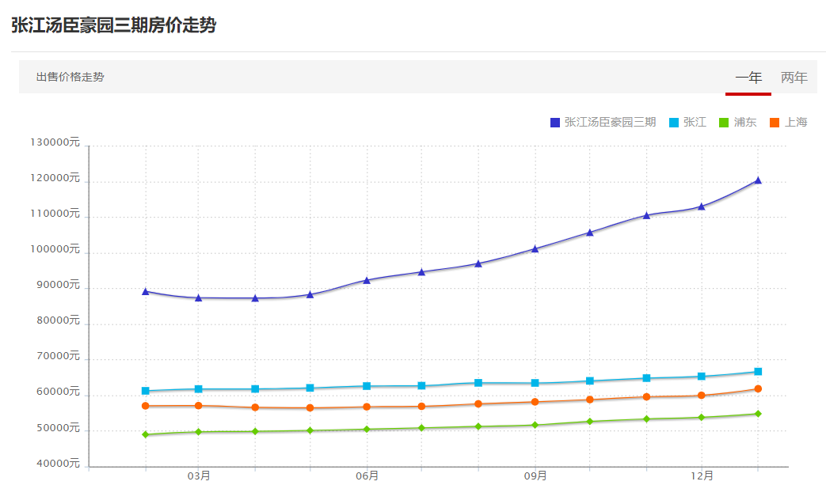Select the last blue triangle data point
Image resolution: width=826 pixels, height=504 pixels.
coord(758,180)
